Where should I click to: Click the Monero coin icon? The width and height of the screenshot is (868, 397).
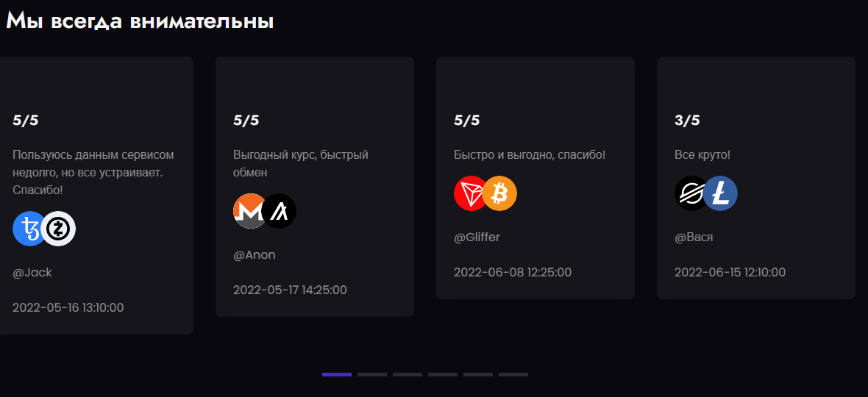(249, 211)
